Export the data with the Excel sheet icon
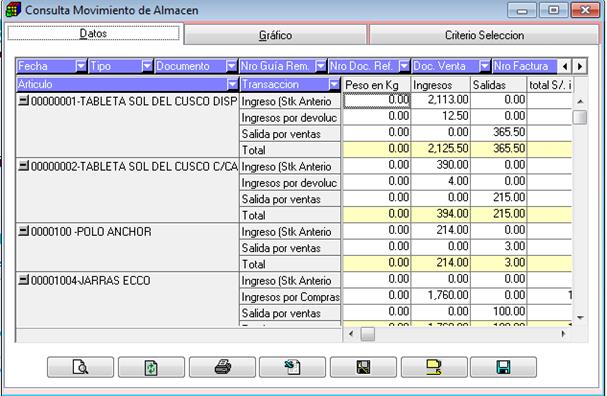The width and height of the screenshot is (607, 396). click(292, 367)
